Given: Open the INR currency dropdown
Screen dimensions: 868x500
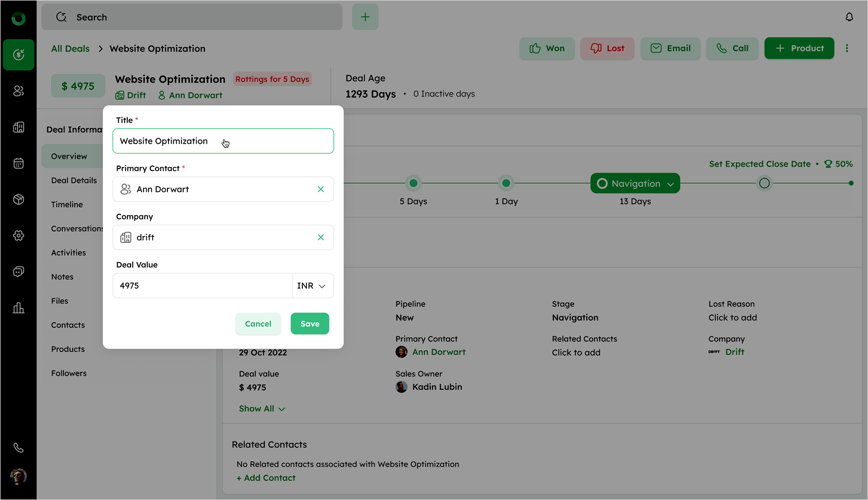Looking at the screenshot, I should [312, 286].
